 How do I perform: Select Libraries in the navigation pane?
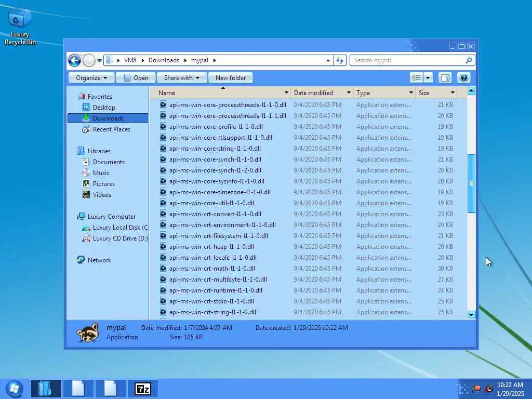coord(94,151)
